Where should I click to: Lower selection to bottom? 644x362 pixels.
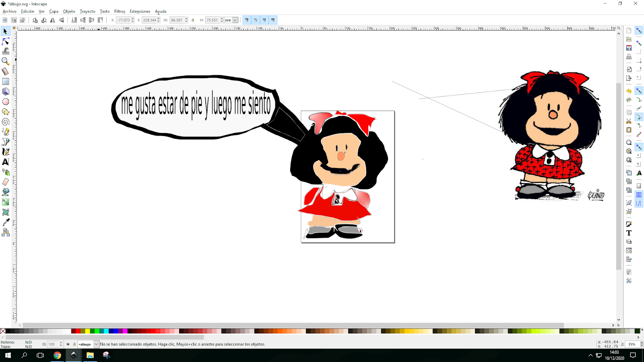[x=74, y=20]
